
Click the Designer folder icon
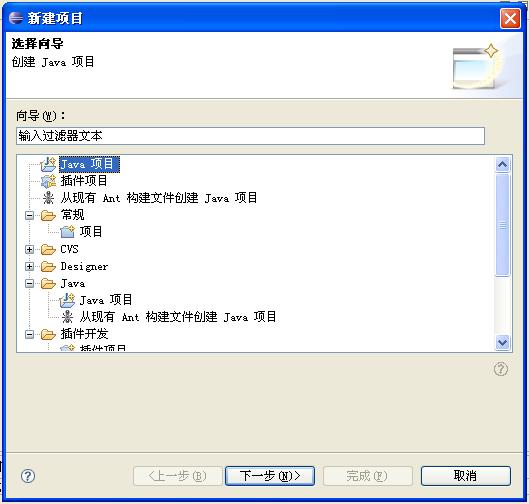pos(48,267)
